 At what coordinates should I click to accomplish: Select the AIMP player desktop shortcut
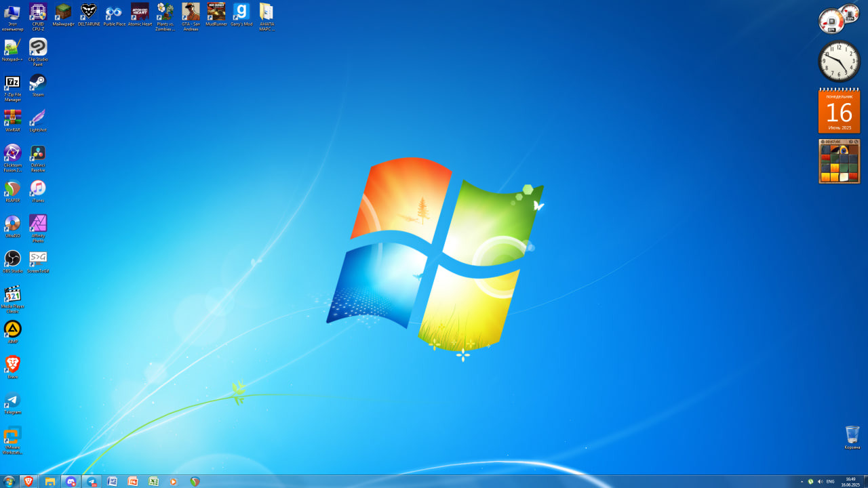(12, 332)
